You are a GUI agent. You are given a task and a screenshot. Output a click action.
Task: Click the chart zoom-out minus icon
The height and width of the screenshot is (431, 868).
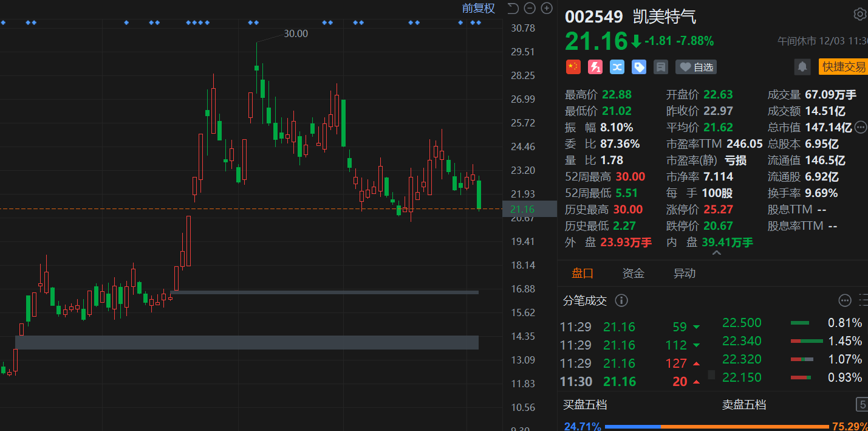tap(530, 8)
